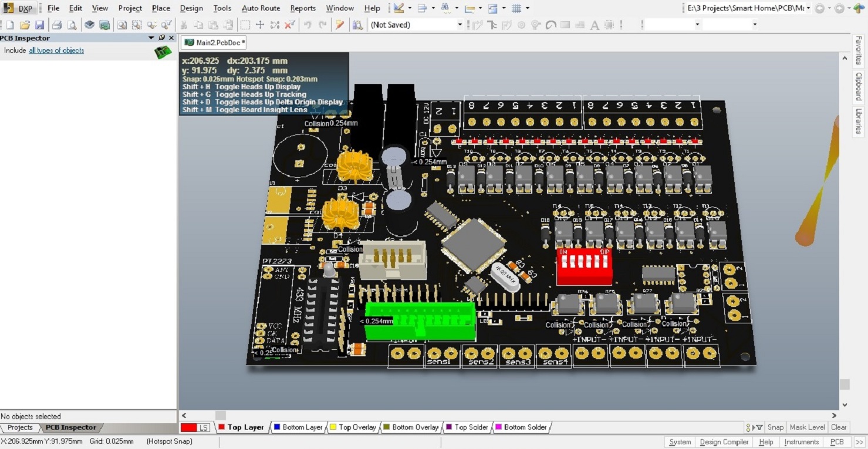Choose the Move Selection tool
The image size is (868, 449).
(x=259, y=25)
